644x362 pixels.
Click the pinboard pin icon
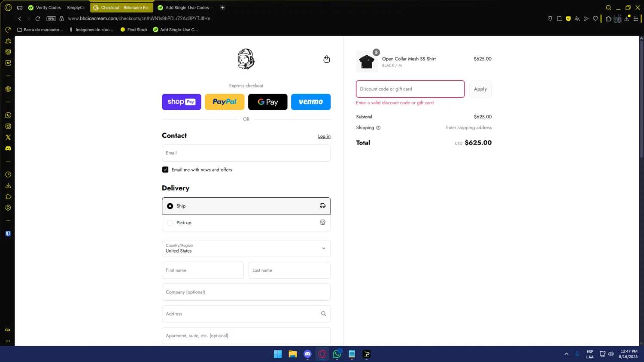point(550,18)
